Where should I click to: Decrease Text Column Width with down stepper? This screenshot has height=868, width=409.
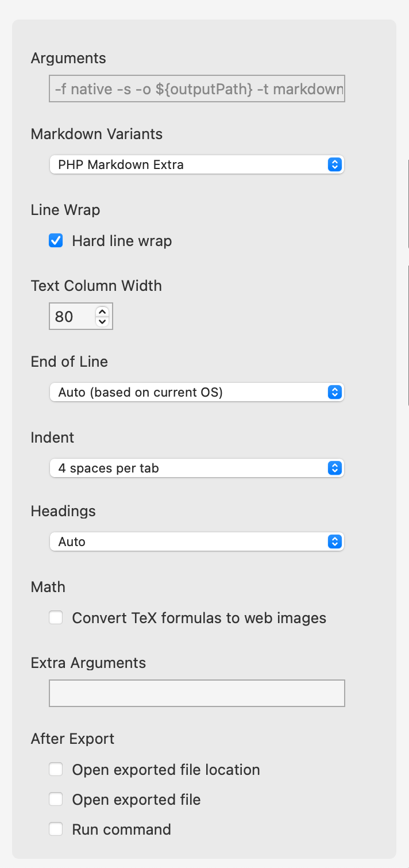[102, 321]
